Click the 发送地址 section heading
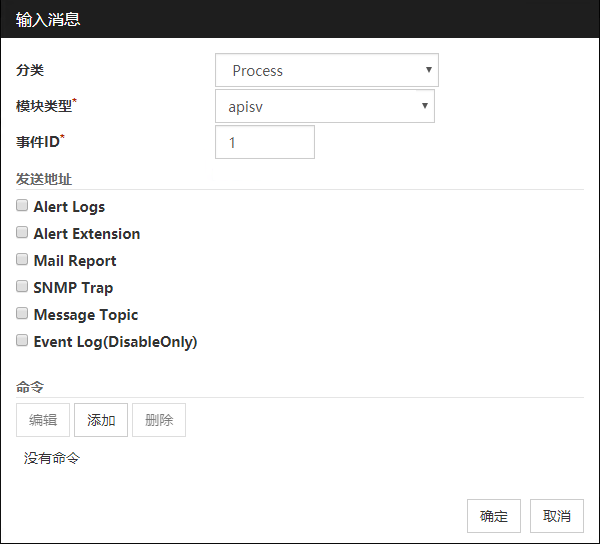600x544 pixels. [x=43, y=179]
